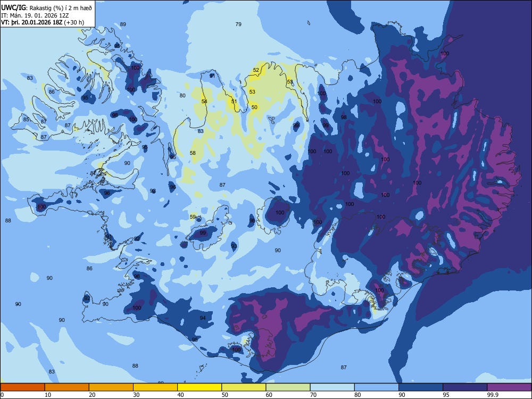Click the legend label '99.9'

click(x=492, y=395)
